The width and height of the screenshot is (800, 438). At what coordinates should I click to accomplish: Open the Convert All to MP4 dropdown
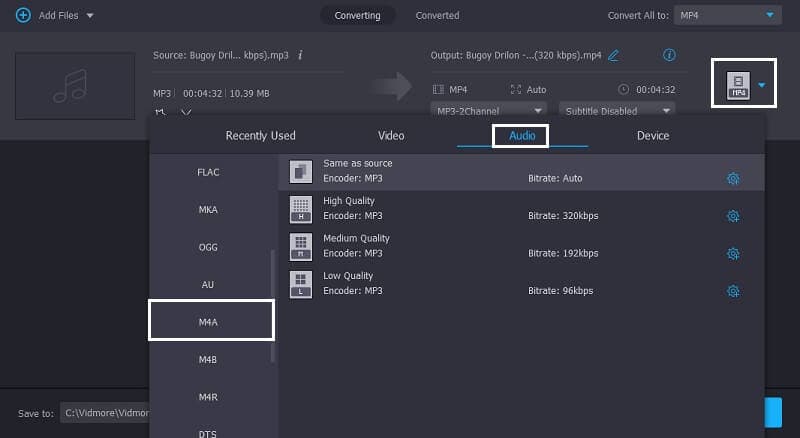tap(727, 15)
